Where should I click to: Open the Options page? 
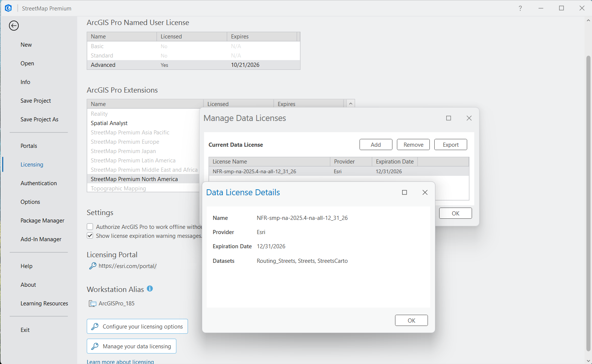pyautogui.click(x=30, y=202)
